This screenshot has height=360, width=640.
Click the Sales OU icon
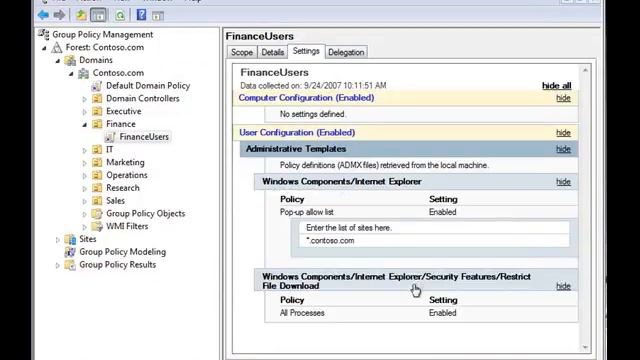coord(97,200)
